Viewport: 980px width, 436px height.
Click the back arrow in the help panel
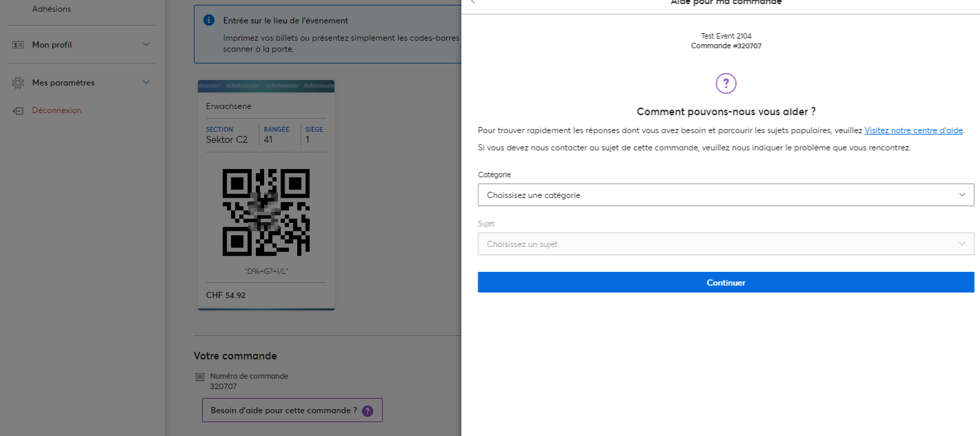[x=473, y=2]
